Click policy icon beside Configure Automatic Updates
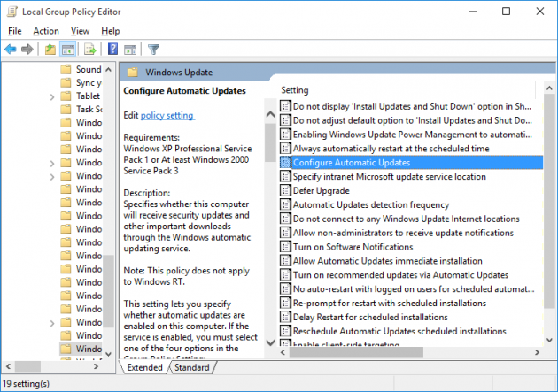The width and height of the screenshot is (558, 392). pos(285,163)
